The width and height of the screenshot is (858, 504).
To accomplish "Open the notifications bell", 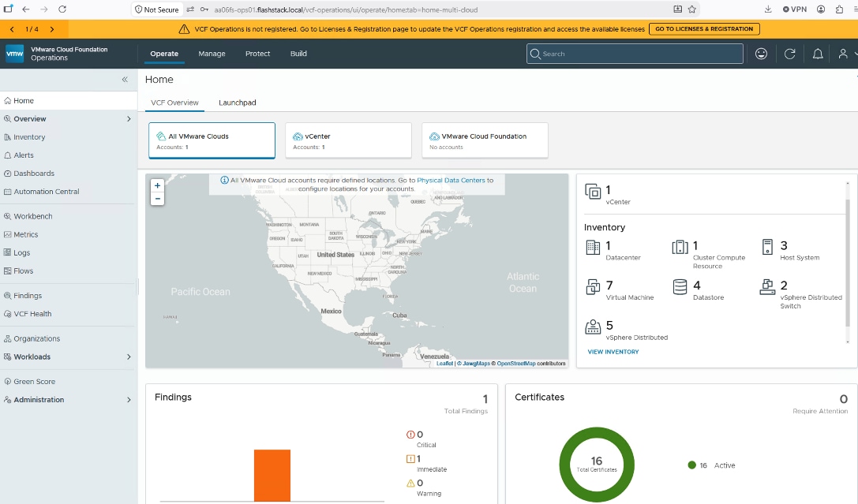I will [818, 54].
